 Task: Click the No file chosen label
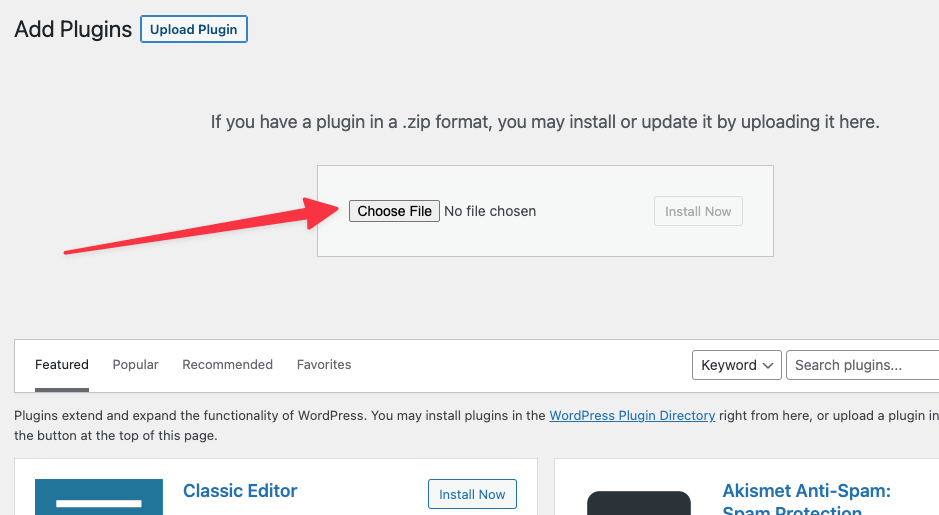[x=490, y=211]
